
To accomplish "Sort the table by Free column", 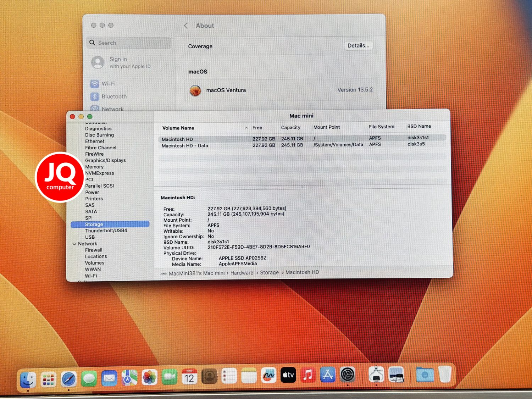I will coord(257,128).
